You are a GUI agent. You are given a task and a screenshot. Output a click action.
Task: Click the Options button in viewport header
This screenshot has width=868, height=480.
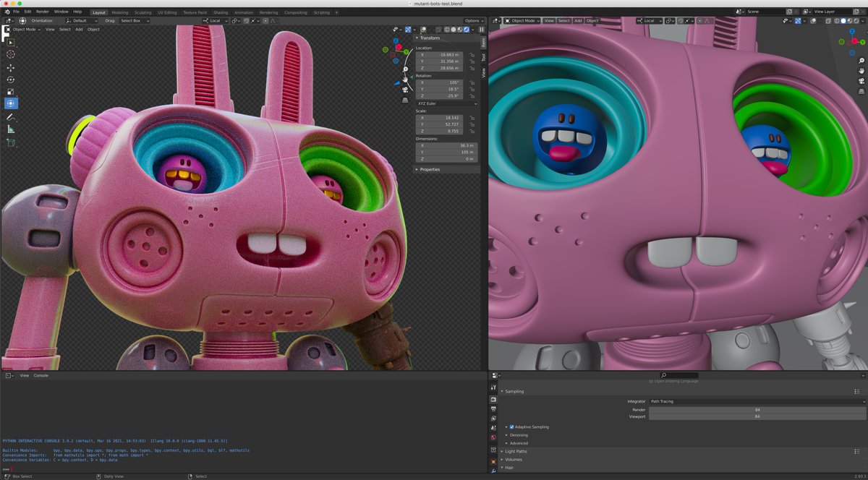click(x=474, y=21)
